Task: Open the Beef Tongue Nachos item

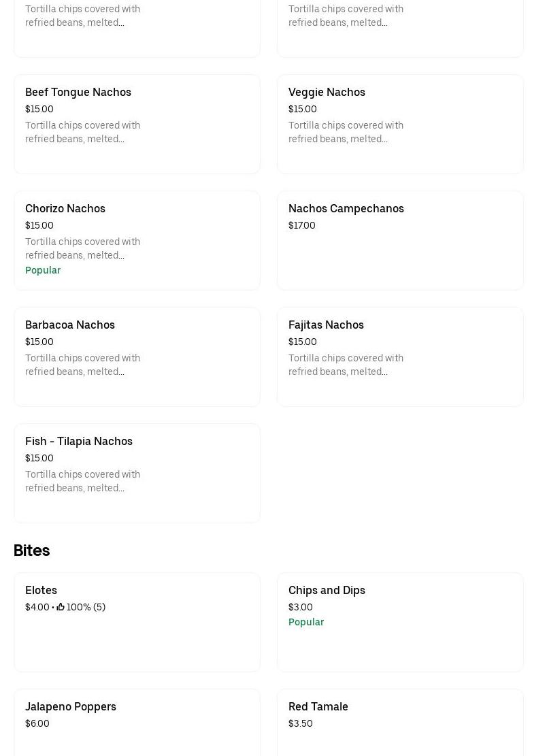Action: 78,93
